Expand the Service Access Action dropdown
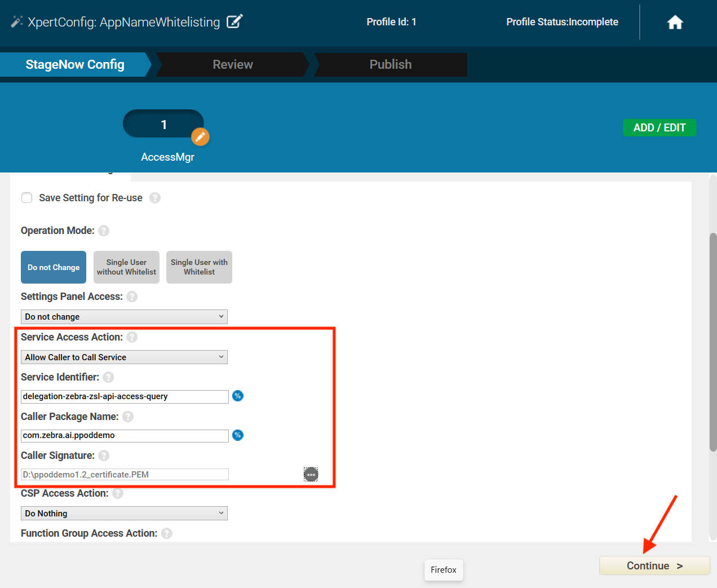This screenshot has width=717, height=588. click(x=124, y=357)
